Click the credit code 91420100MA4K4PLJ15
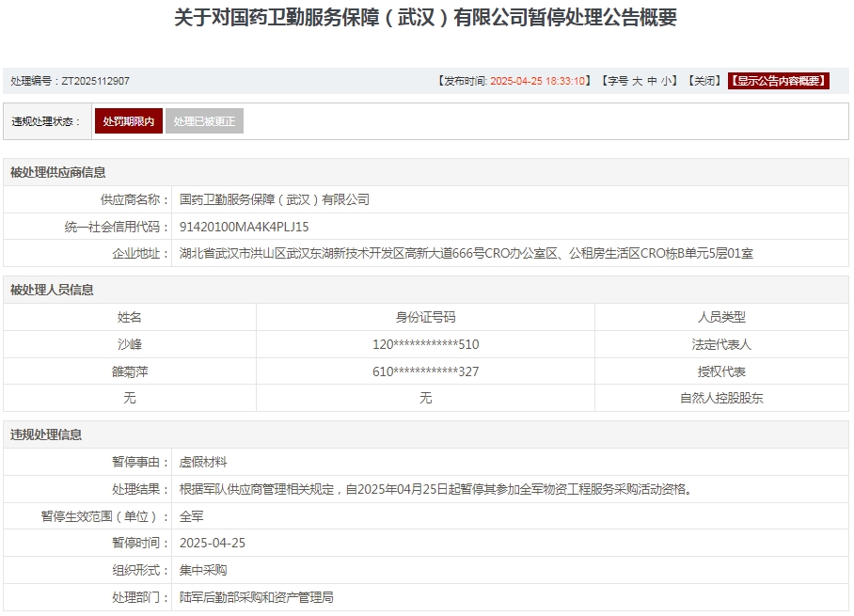This screenshot has height=616, width=854. pyautogui.click(x=245, y=227)
